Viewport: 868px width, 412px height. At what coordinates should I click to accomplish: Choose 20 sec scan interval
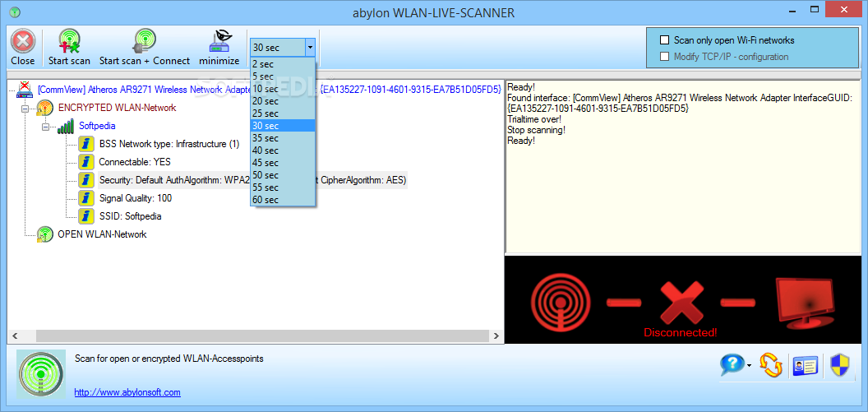[x=283, y=101]
